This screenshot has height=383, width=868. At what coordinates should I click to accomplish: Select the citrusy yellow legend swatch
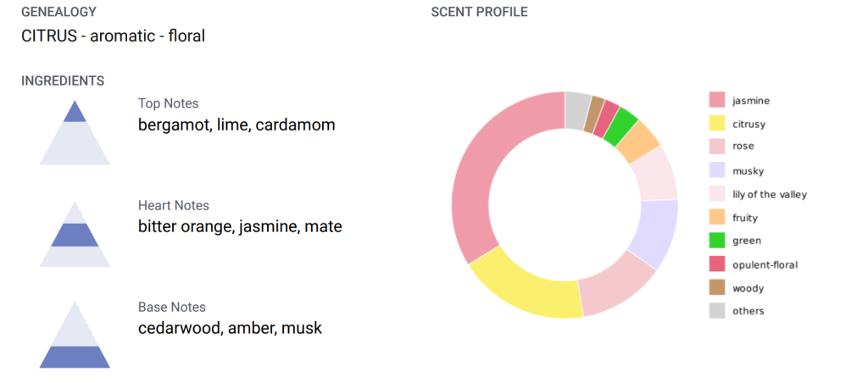717,124
